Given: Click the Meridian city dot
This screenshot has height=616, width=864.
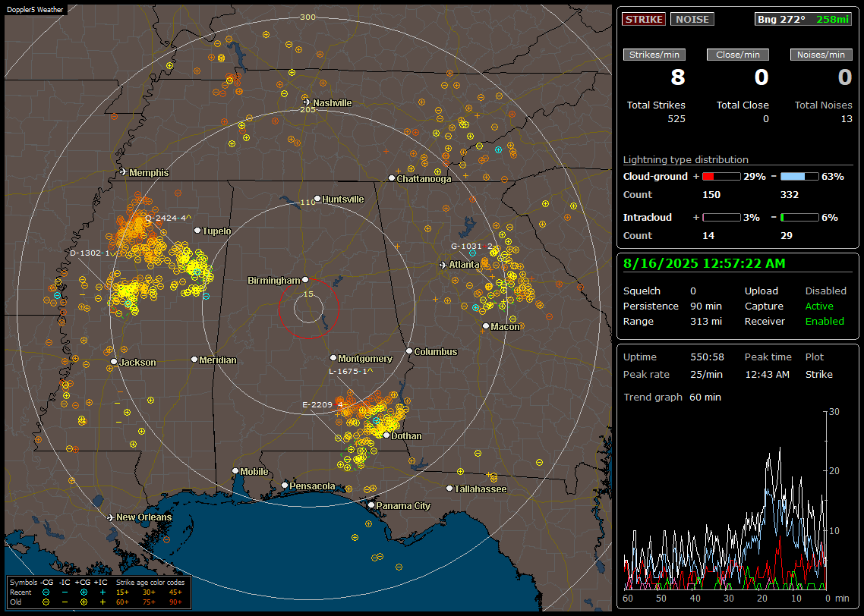Looking at the screenshot, I should pos(194,360).
